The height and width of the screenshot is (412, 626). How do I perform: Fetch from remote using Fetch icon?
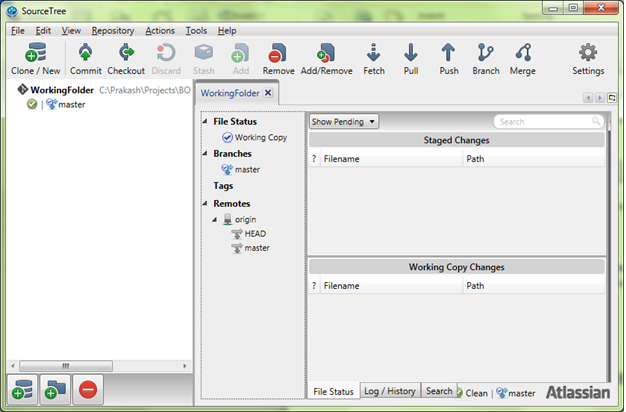click(x=374, y=53)
